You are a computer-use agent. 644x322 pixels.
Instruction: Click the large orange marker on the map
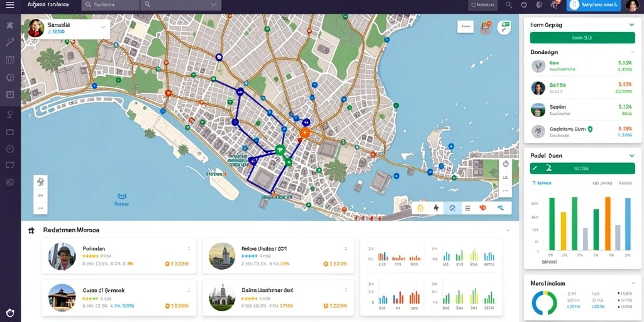click(304, 133)
